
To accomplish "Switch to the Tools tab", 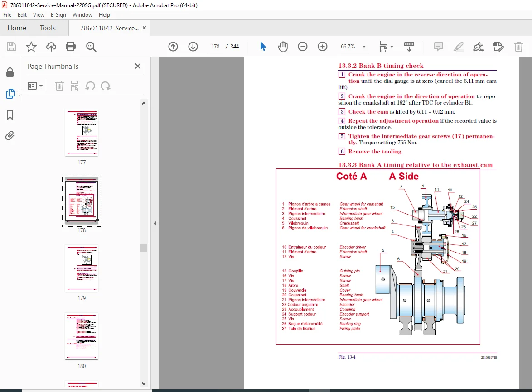I will (x=48, y=28).
